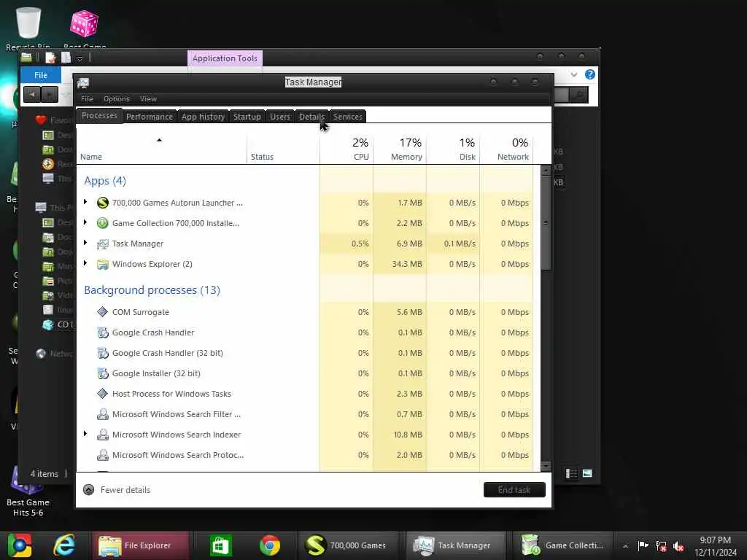Switch to Game Collection taskbar button
The height and width of the screenshot is (560, 747).
pyautogui.click(x=563, y=545)
